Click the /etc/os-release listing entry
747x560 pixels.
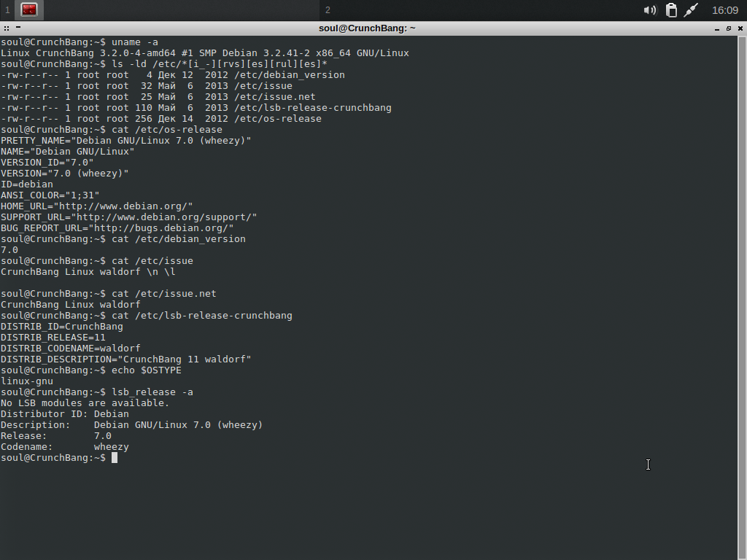(x=277, y=119)
